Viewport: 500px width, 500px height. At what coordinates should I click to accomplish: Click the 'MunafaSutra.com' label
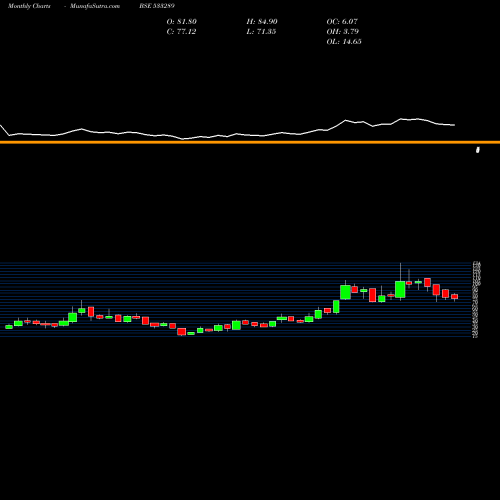(x=95, y=6)
